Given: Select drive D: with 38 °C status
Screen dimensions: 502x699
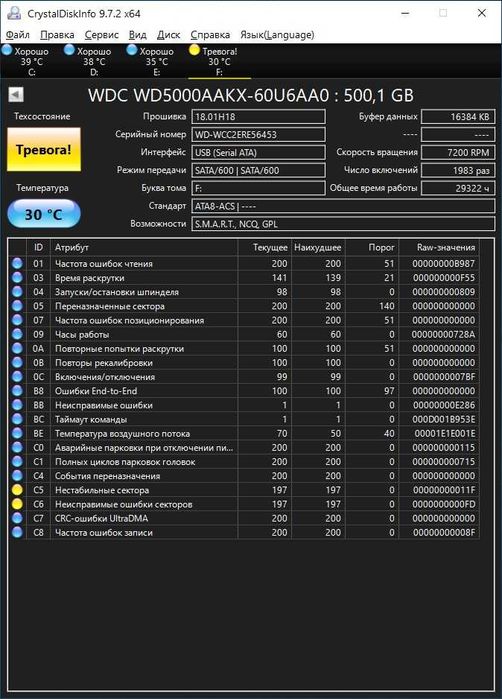Looking at the screenshot, I should 94,62.
